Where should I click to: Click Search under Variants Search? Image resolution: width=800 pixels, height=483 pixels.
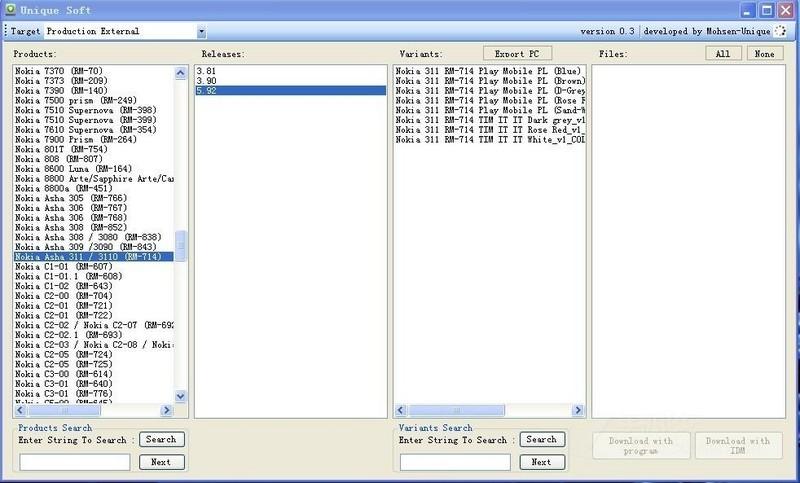tap(541, 439)
